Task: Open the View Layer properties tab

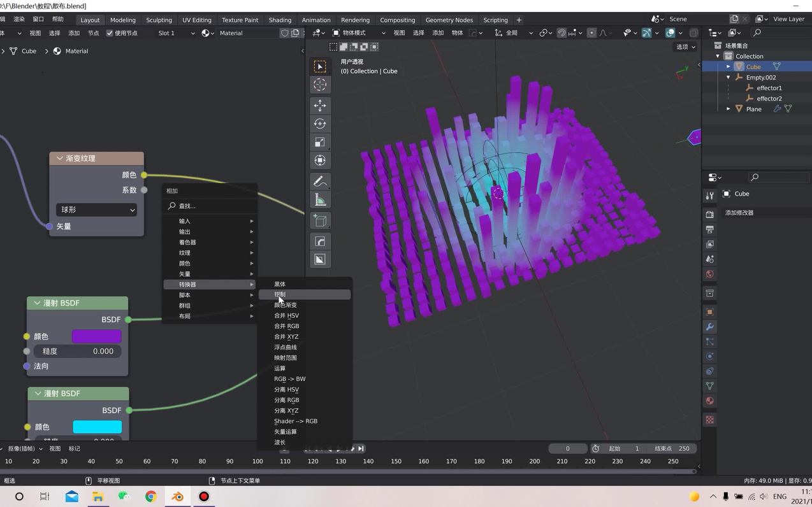Action: (x=709, y=244)
